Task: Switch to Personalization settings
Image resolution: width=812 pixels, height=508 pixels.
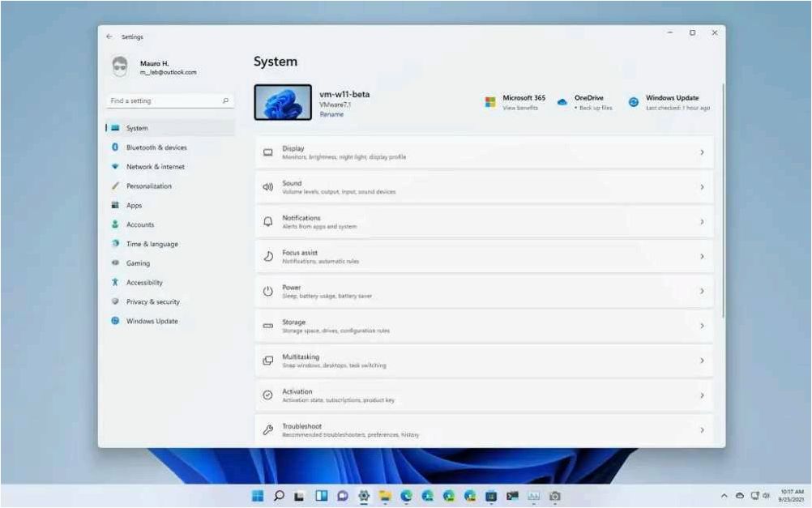Action: tap(170, 186)
